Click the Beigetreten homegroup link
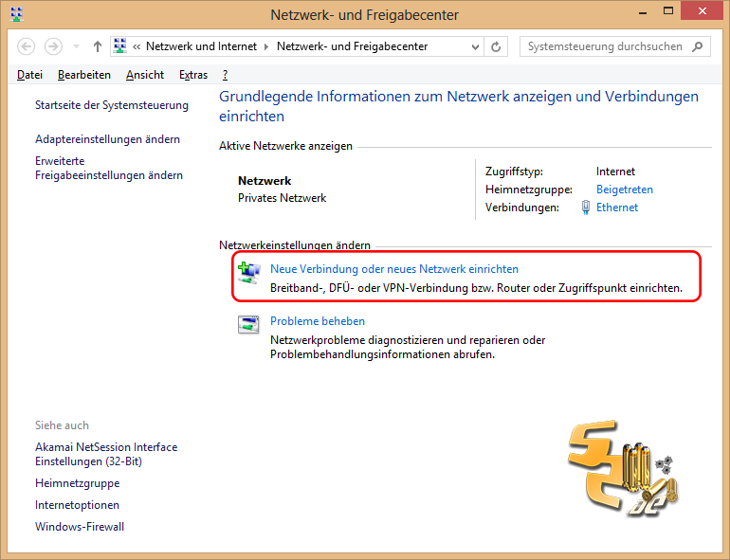Screen dimensions: 730x560 coord(624,190)
